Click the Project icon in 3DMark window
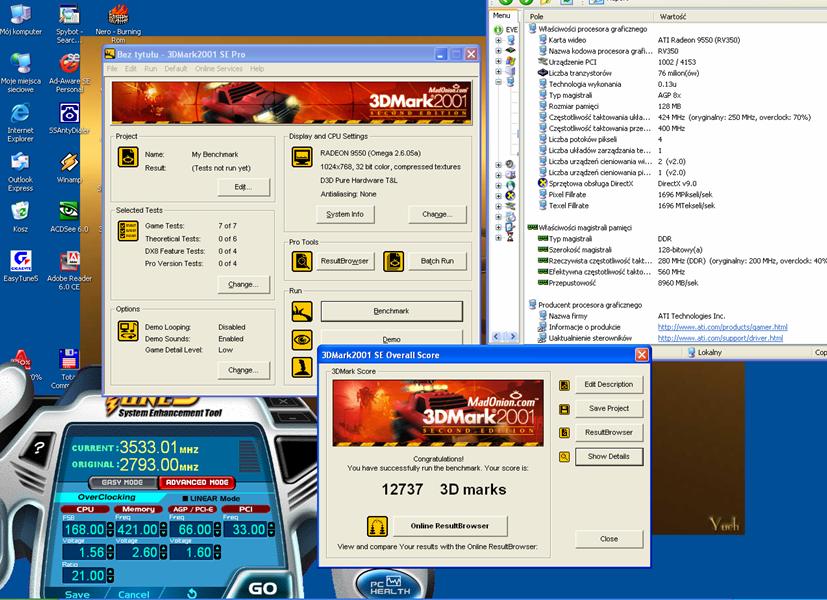This screenshot has height=600, width=827. 128,157
